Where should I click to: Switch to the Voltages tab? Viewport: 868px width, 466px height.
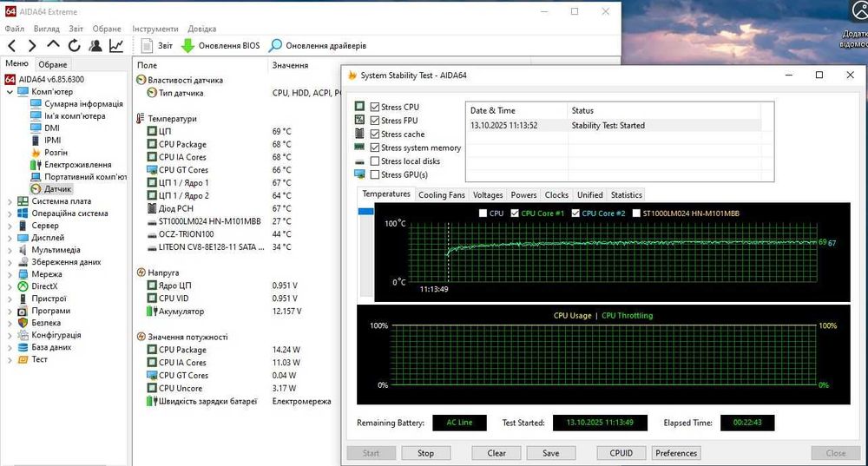tap(488, 194)
